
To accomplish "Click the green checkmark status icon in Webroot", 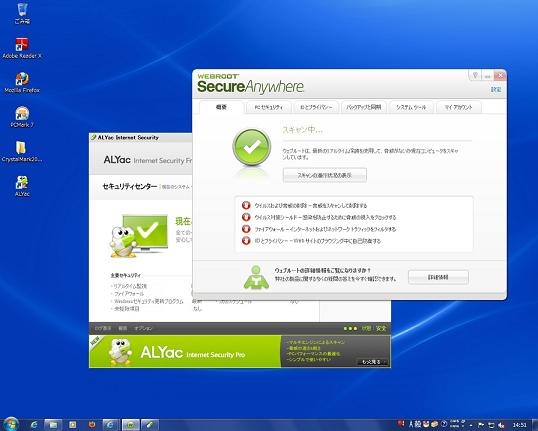I will 252,147.
